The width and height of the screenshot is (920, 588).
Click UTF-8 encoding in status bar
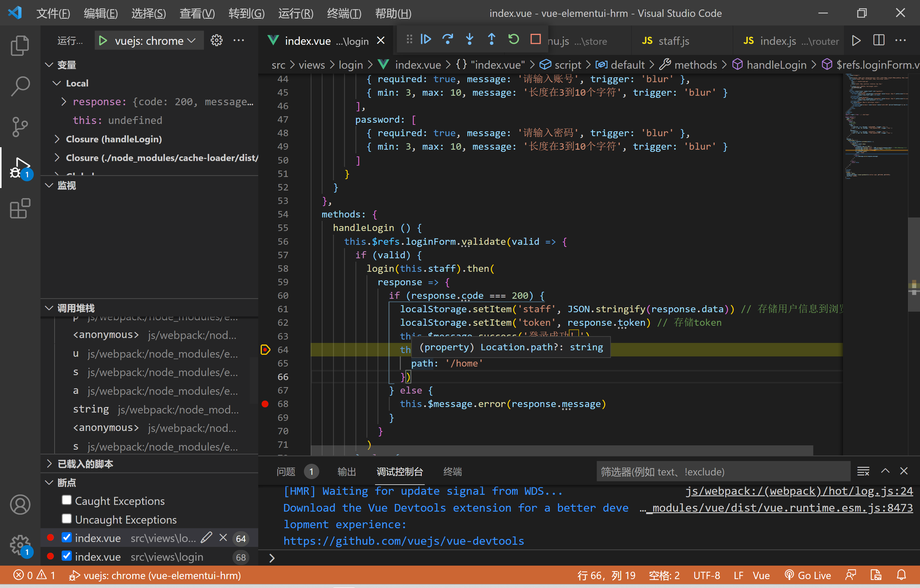point(707,575)
